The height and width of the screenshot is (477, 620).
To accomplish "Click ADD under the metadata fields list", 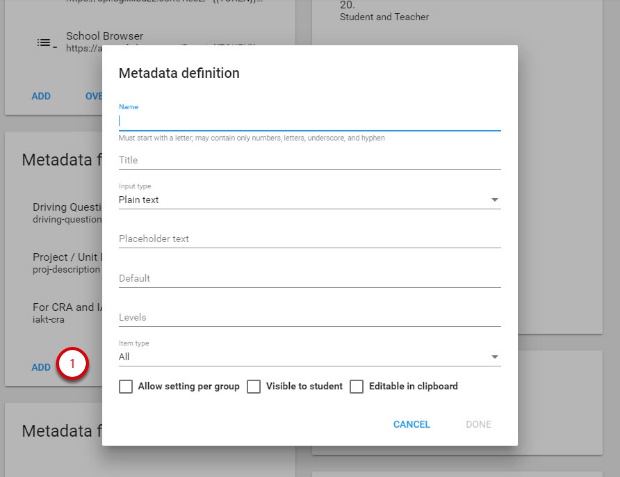I will [x=41, y=368].
